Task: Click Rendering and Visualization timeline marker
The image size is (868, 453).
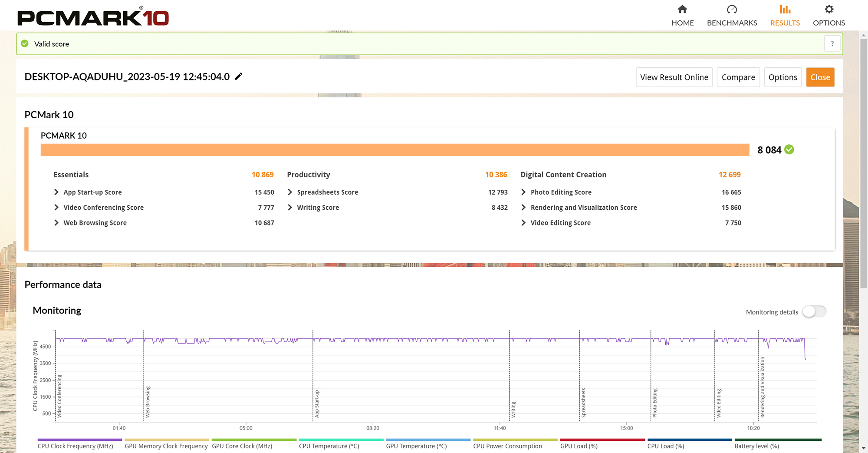Action: [763, 387]
